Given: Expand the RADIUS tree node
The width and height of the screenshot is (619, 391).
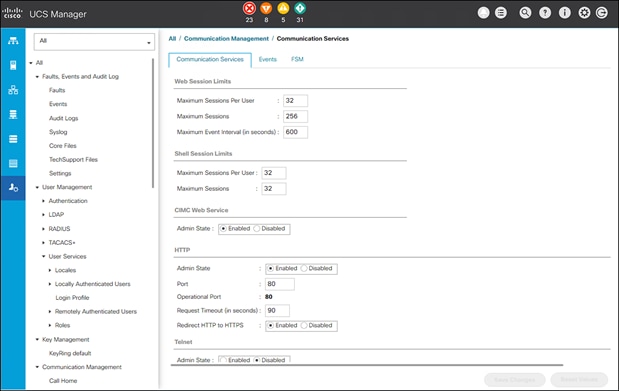Looking at the screenshot, I should click(x=43, y=229).
